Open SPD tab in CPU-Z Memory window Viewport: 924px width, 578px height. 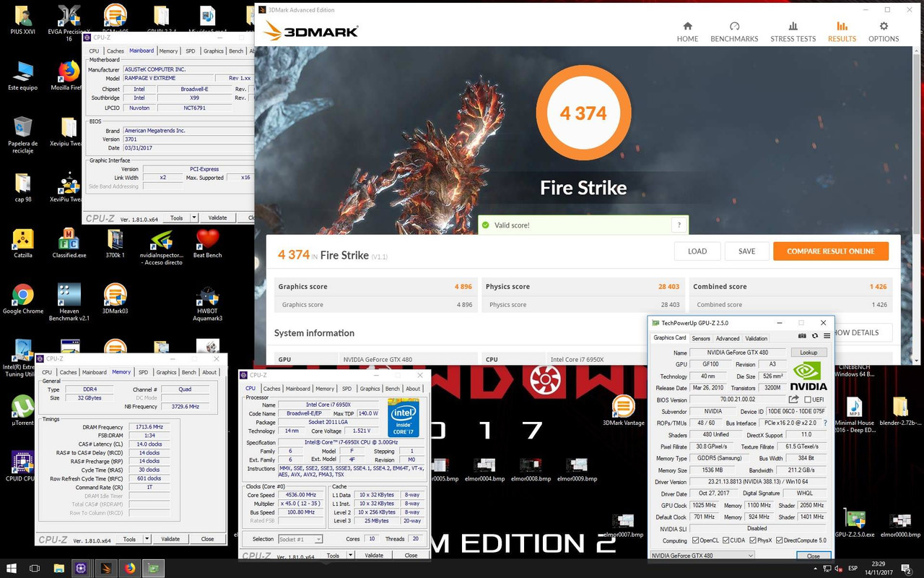point(143,372)
